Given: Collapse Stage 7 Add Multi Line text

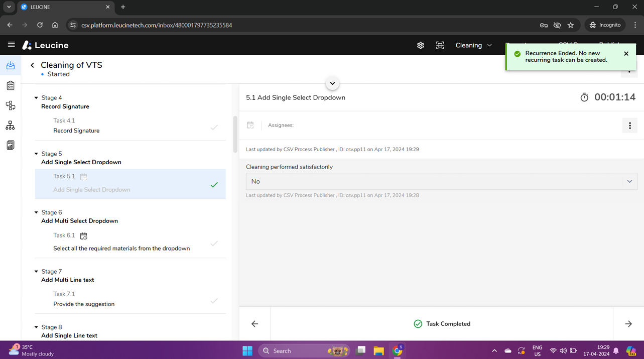Looking at the screenshot, I should tap(36, 271).
